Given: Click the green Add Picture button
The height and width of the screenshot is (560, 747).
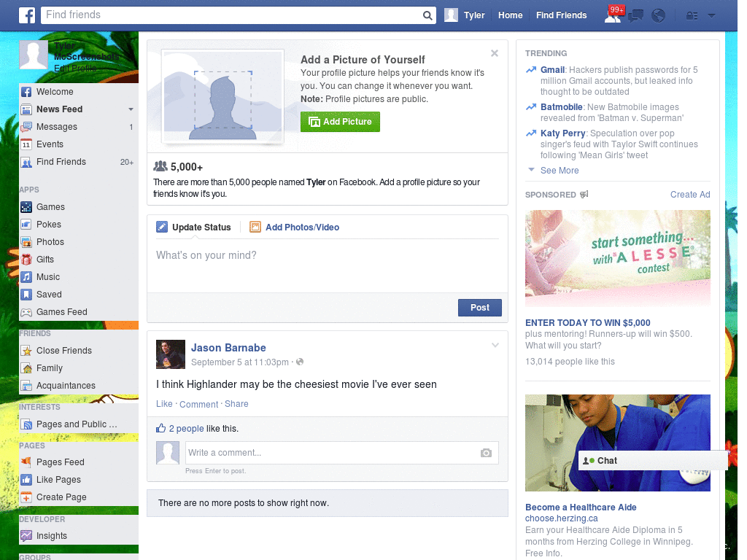Looking at the screenshot, I should 340,122.
